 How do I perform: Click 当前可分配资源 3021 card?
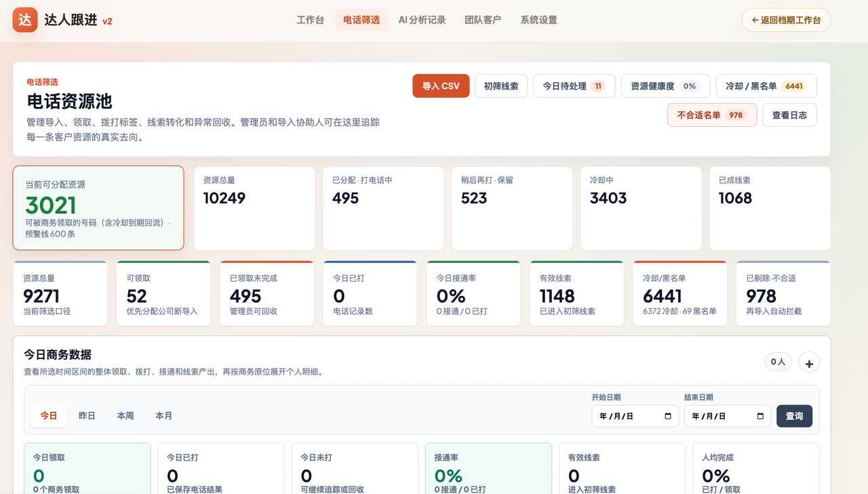[98, 208]
